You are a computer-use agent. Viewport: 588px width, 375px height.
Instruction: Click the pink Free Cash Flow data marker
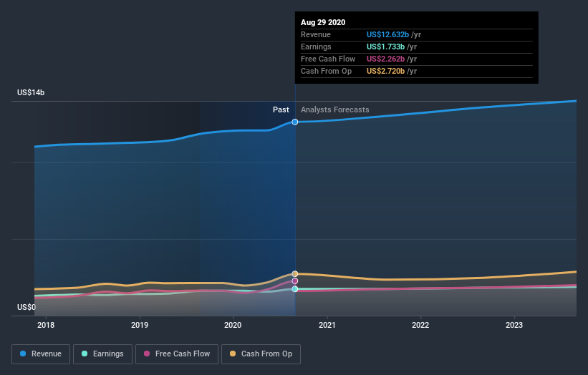point(295,281)
